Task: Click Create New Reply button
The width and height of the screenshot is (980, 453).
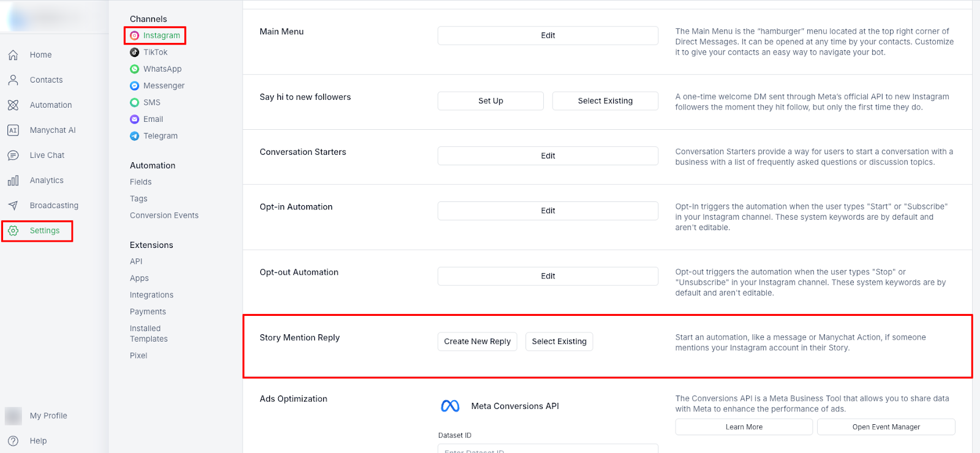Action: pos(477,342)
